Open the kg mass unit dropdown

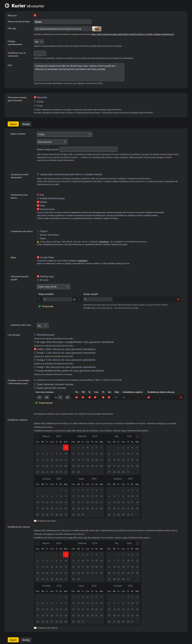click(42, 325)
